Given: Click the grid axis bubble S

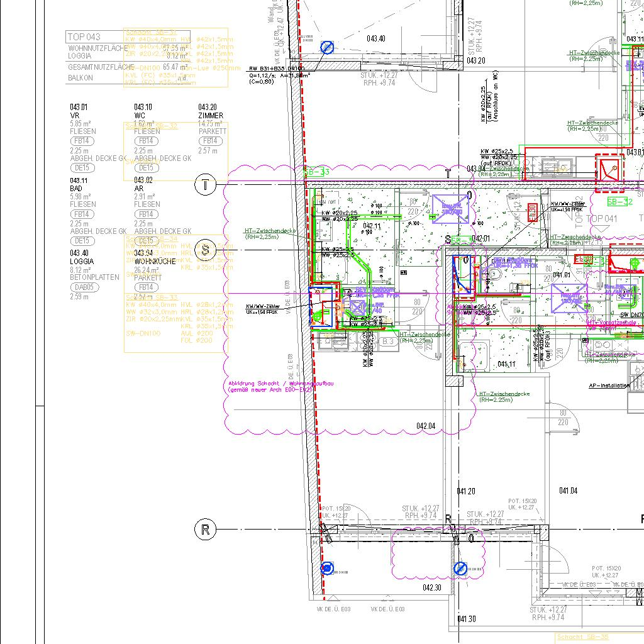Looking at the screenshot, I should click(x=205, y=248).
